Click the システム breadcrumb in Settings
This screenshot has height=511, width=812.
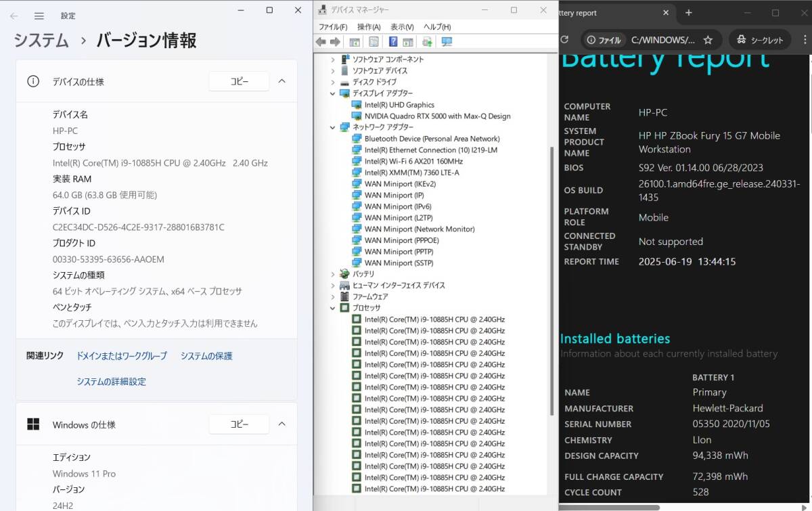41,40
